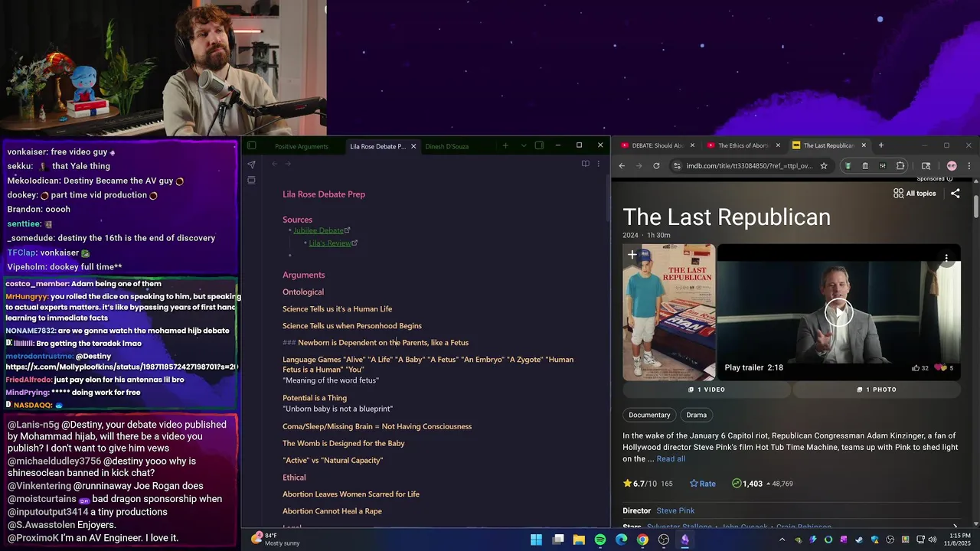The image size is (980, 551).
Task: Bookmark the IMDb page with star icon
Action: click(824, 165)
